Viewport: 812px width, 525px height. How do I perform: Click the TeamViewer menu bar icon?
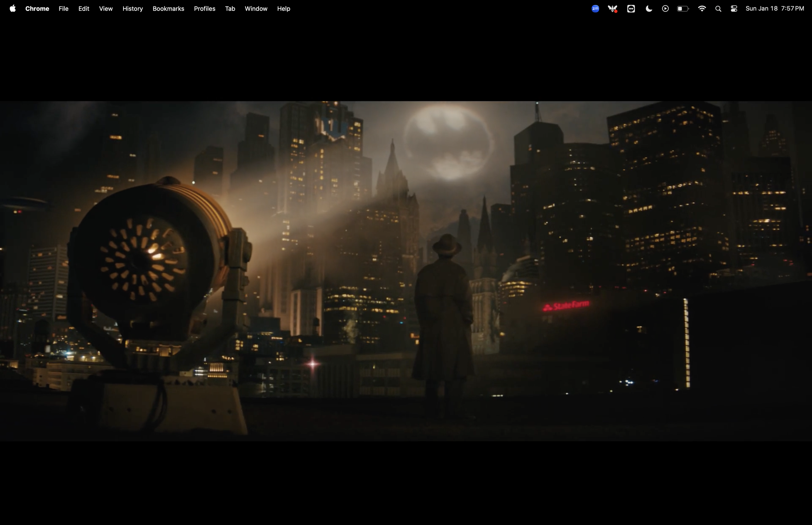coord(631,9)
